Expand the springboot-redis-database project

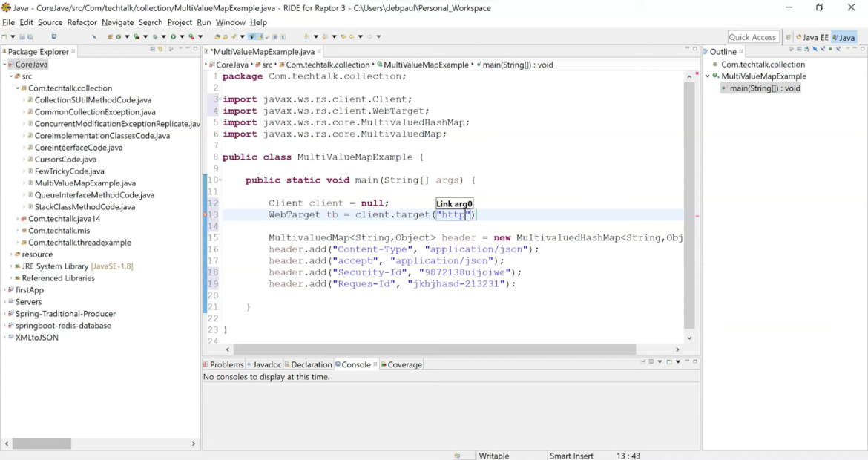[5, 326]
